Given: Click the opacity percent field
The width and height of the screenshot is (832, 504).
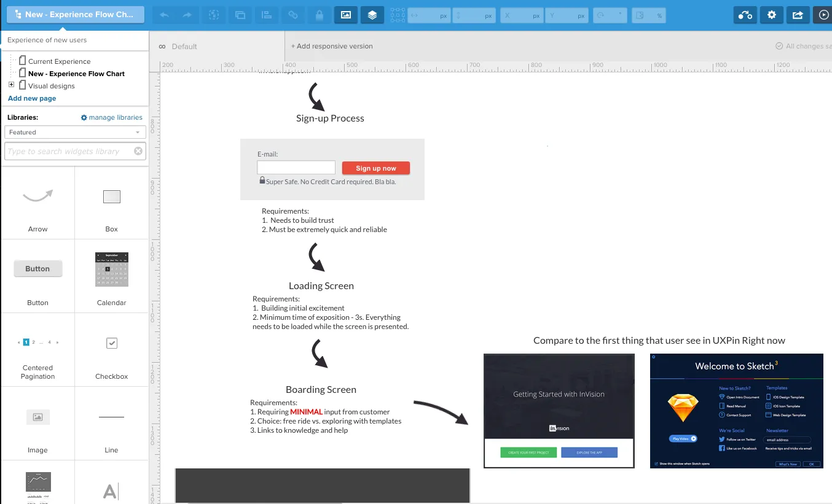Looking at the screenshot, I should pyautogui.click(x=649, y=15).
